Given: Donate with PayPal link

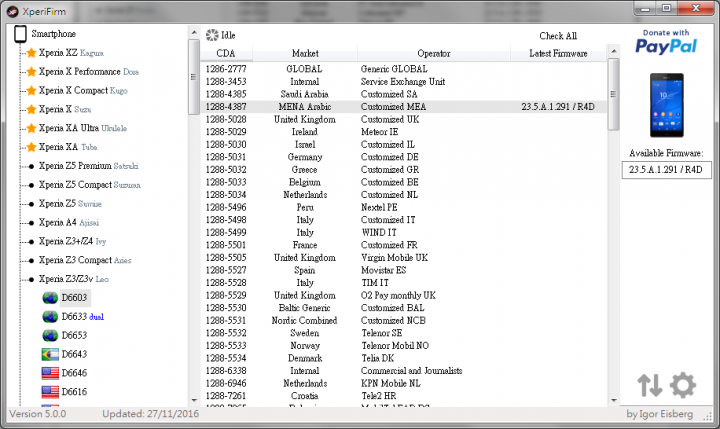Looking at the screenshot, I should 666,42.
